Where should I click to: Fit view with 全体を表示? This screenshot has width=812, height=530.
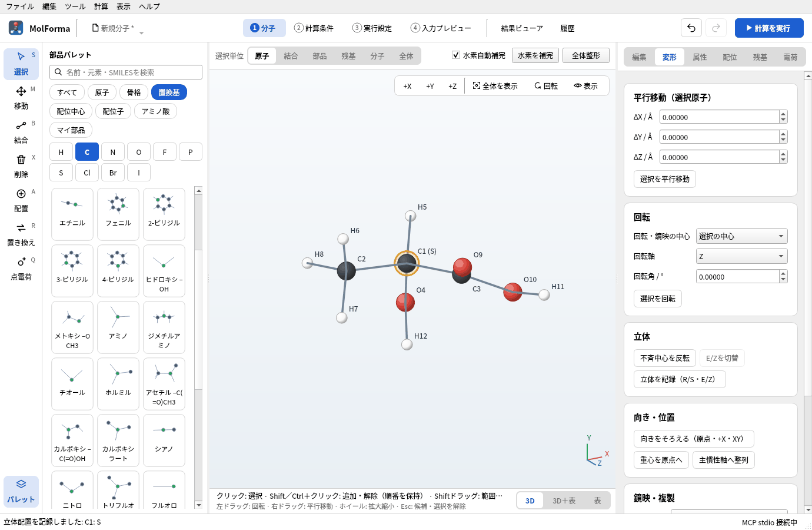click(495, 86)
